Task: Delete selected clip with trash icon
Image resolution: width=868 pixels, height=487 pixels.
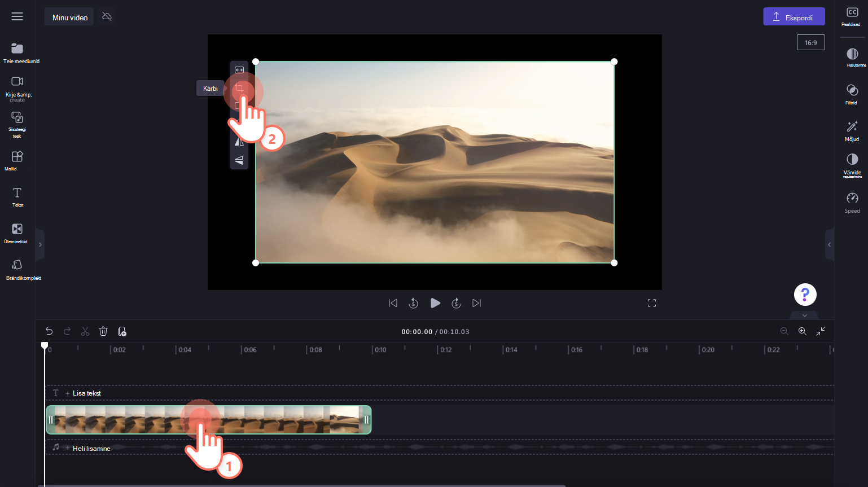Action: coord(103,331)
